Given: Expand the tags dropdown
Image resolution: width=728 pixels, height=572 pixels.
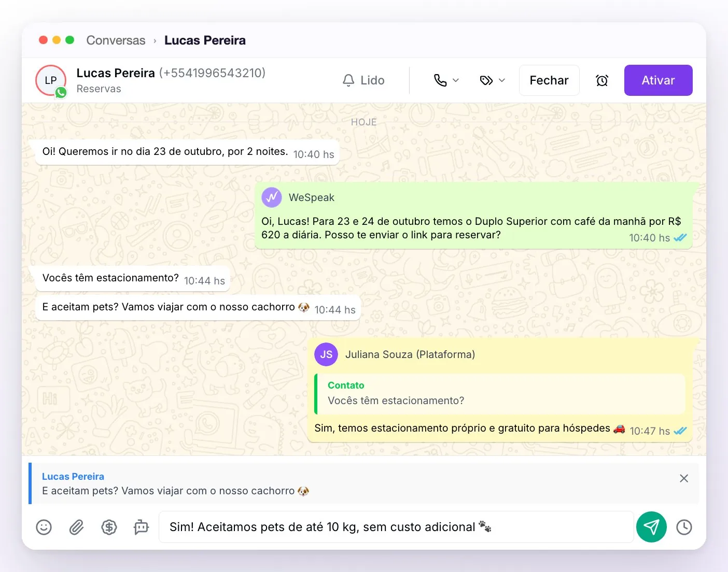Looking at the screenshot, I should point(492,80).
